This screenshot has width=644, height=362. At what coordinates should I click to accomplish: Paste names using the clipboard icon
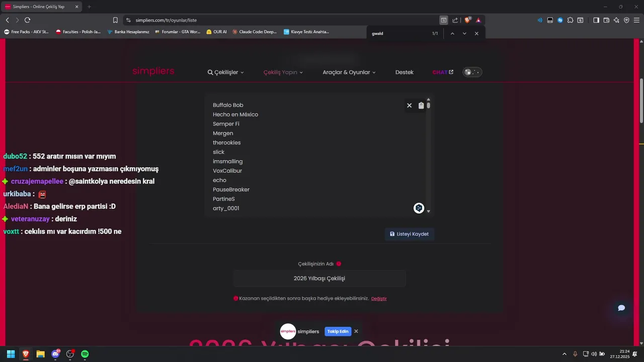[x=421, y=106]
